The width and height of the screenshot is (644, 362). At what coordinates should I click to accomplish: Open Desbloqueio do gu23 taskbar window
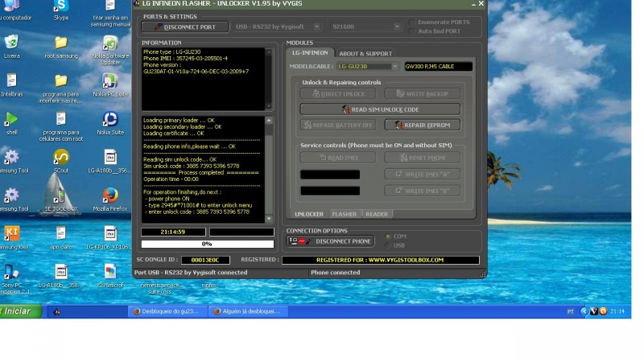(x=167, y=311)
